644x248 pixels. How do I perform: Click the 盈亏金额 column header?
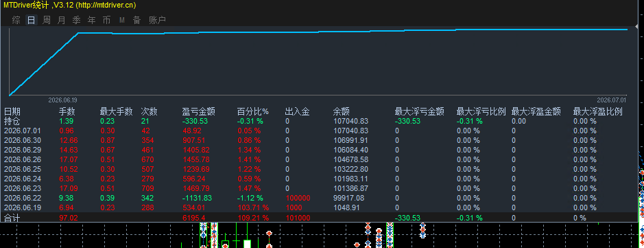[199, 111]
